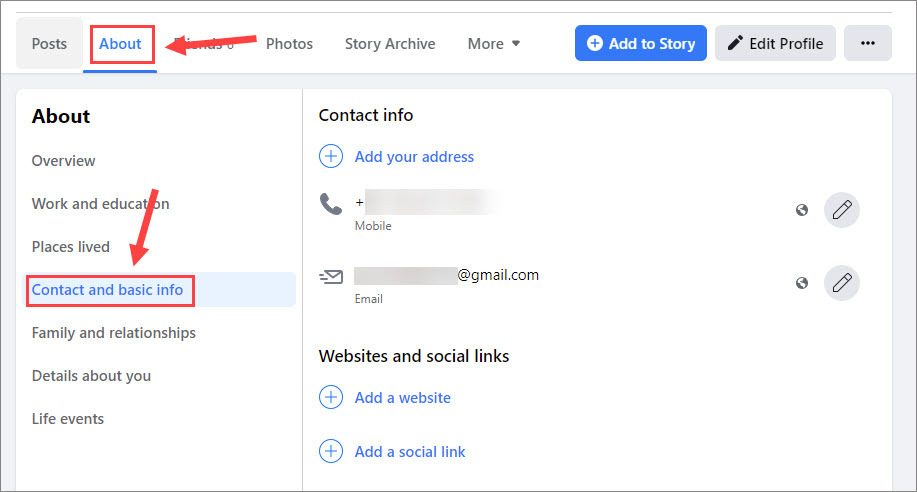Switch to the Posts tab
The width and height of the screenshot is (917, 492).
tap(49, 44)
